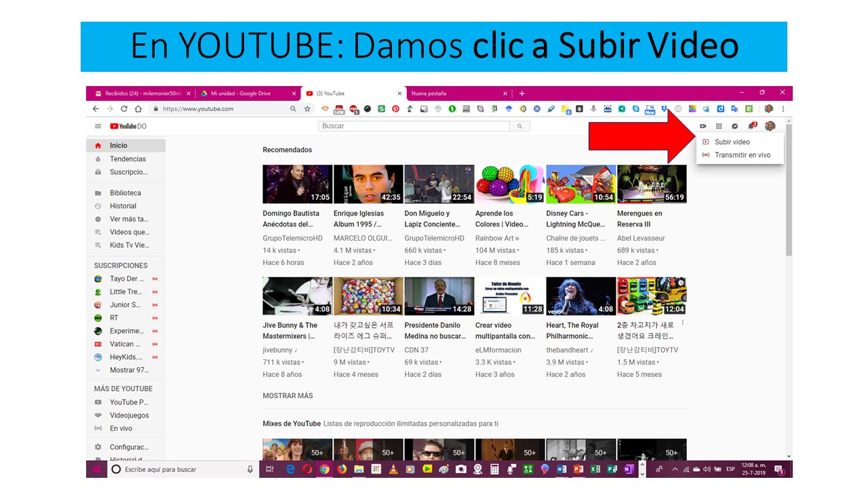Open the YouTube account avatar
Viewport: 868px width, 488px height.
[x=770, y=126]
